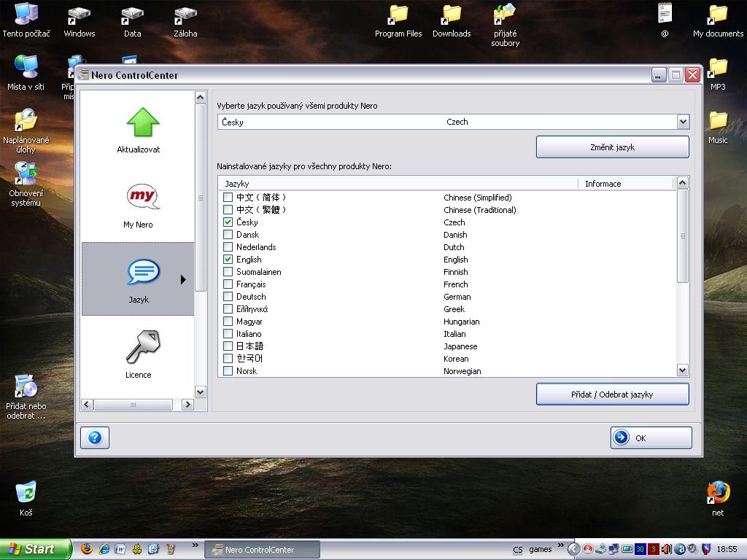Open the Start menu
Viewport: 747px width, 560px height.
[35, 549]
